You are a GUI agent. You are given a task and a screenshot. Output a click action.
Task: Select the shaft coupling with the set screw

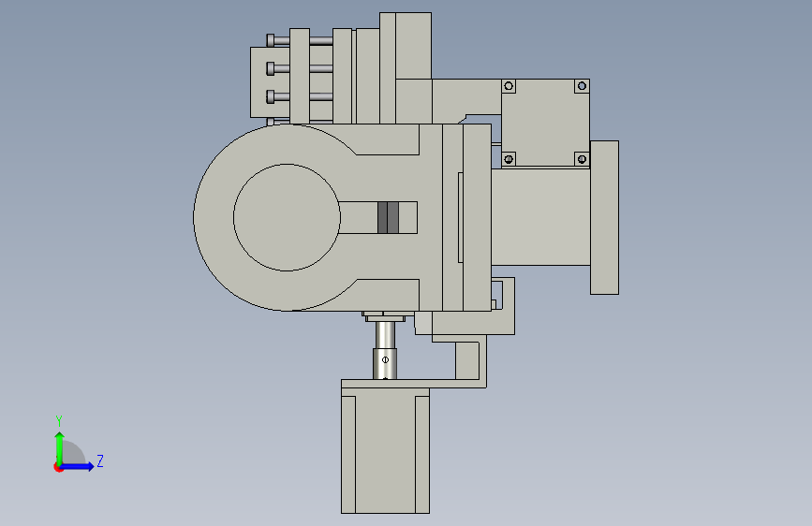(385, 363)
